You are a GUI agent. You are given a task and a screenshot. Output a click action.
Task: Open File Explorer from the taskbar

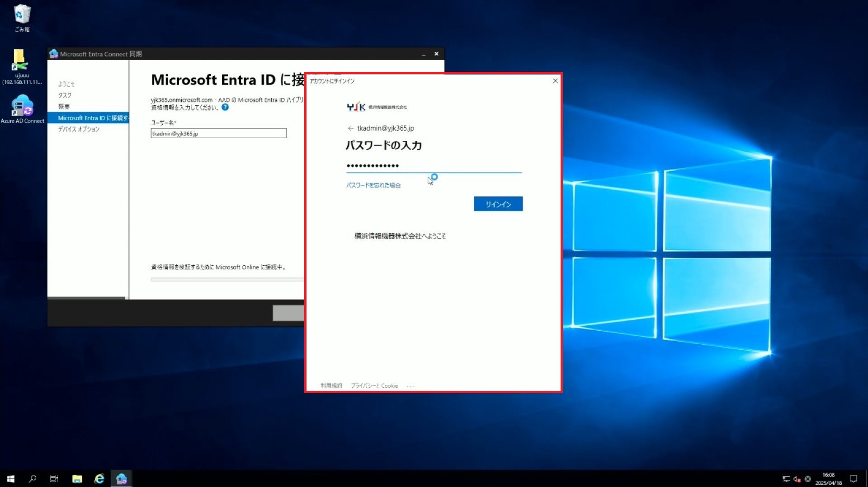tap(77, 478)
